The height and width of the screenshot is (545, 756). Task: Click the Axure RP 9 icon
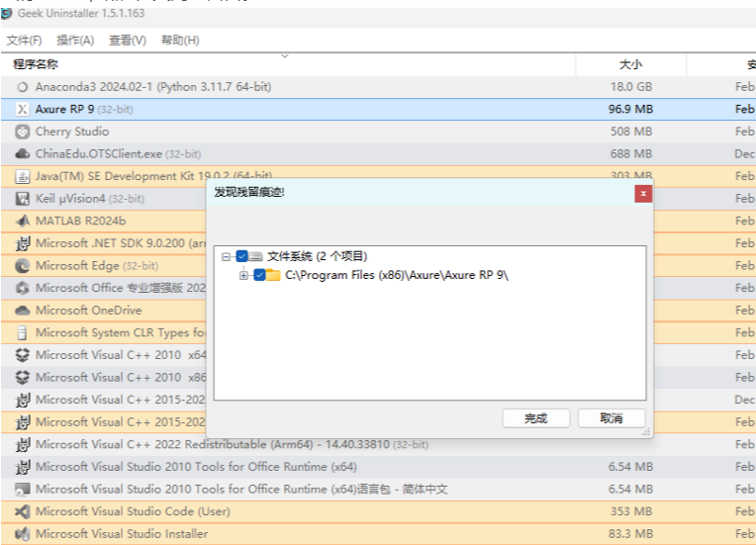pos(22,110)
